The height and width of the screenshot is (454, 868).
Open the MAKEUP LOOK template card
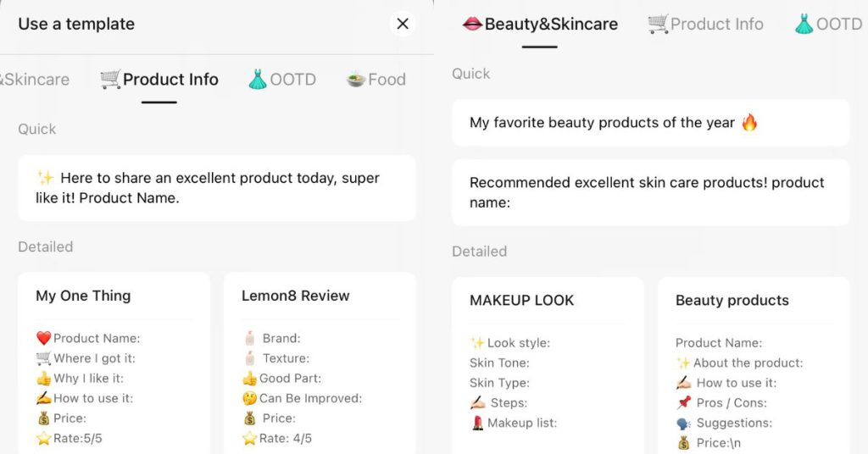[548, 366]
